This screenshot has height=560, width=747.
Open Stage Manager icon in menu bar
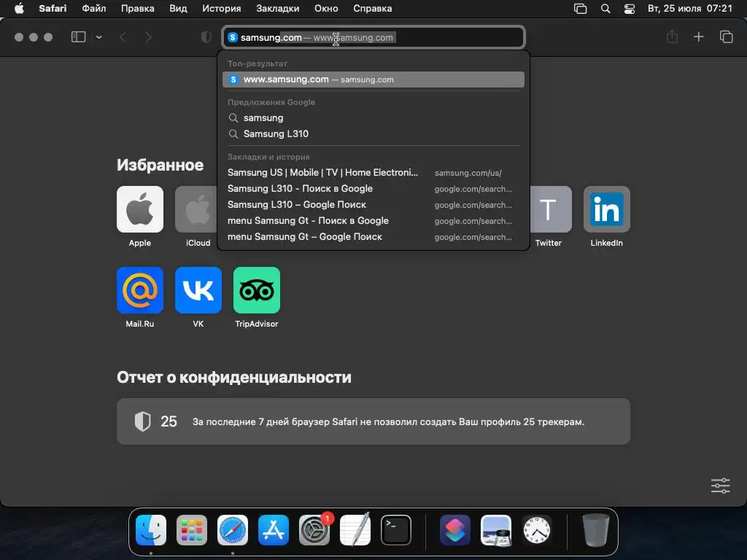[x=580, y=9]
